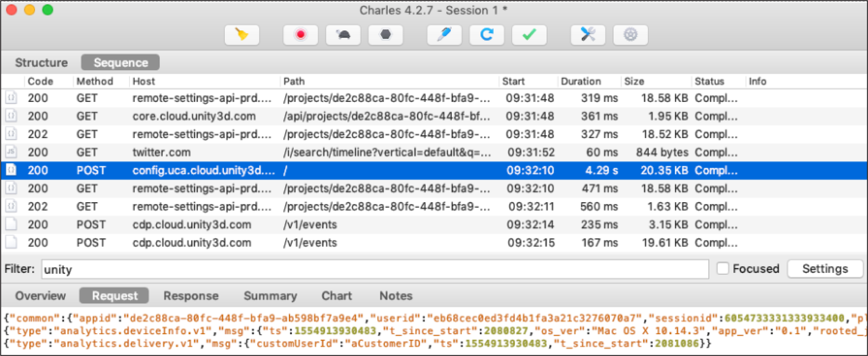Screen dimensions: 868x356
Task: Toggle the red Record button
Action: (x=300, y=35)
